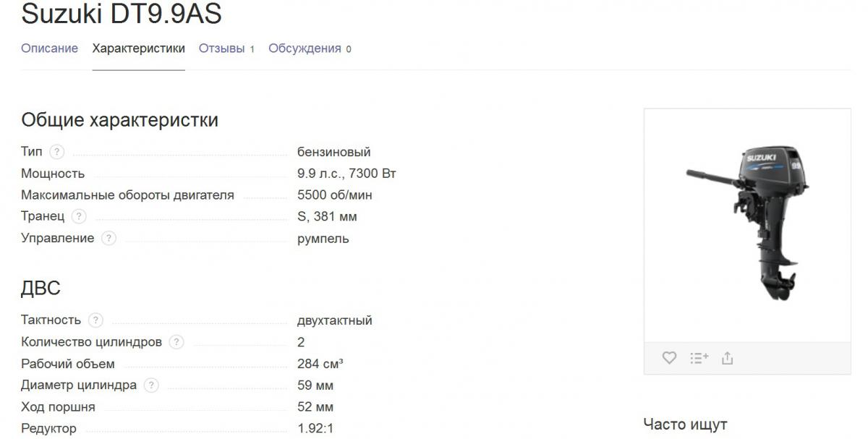Image resolution: width=868 pixels, height=439 pixels.
Task: Click the Мощность value 9.9 л.с., 7300 Вт
Action: 346,174
